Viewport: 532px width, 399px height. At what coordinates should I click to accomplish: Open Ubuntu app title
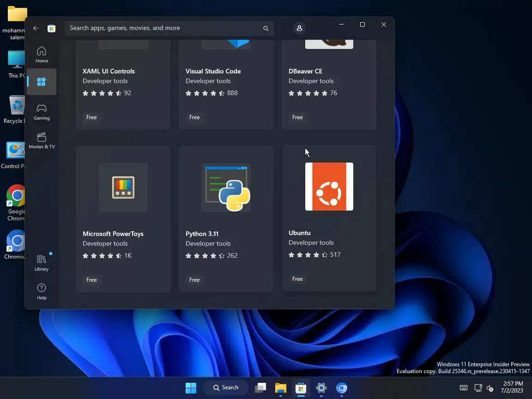click(300, 233)
